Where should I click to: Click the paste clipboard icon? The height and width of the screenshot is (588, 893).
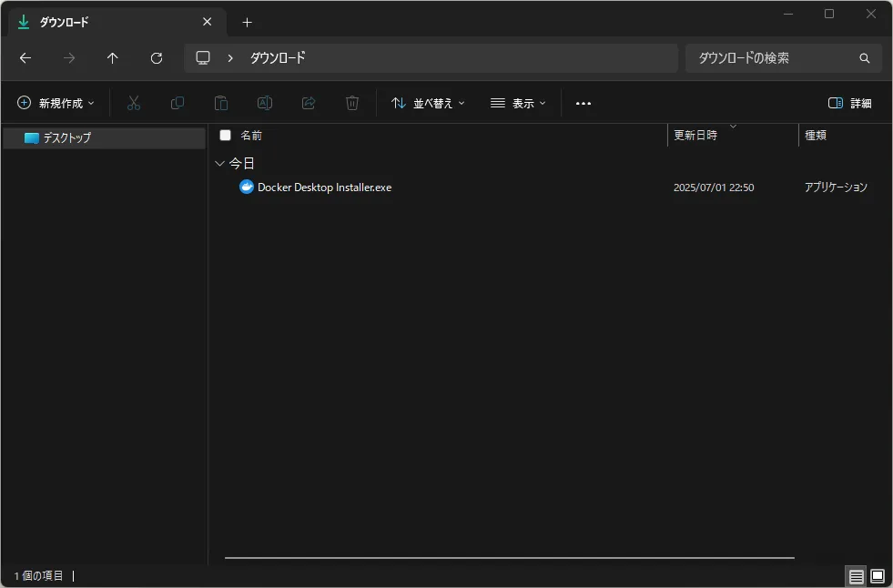[221, 103]
